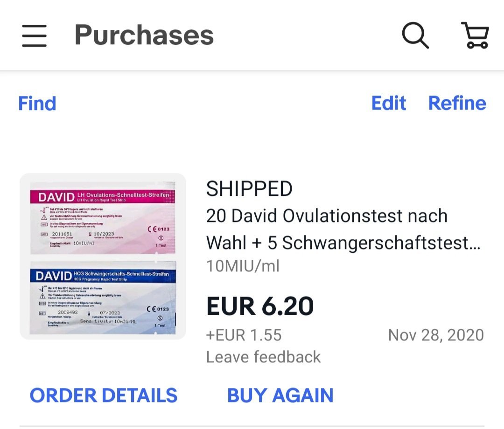Tap the +EUR 1.55 shipping cost
Viewport: 504px width, 429px height.
tap(244, 335)
